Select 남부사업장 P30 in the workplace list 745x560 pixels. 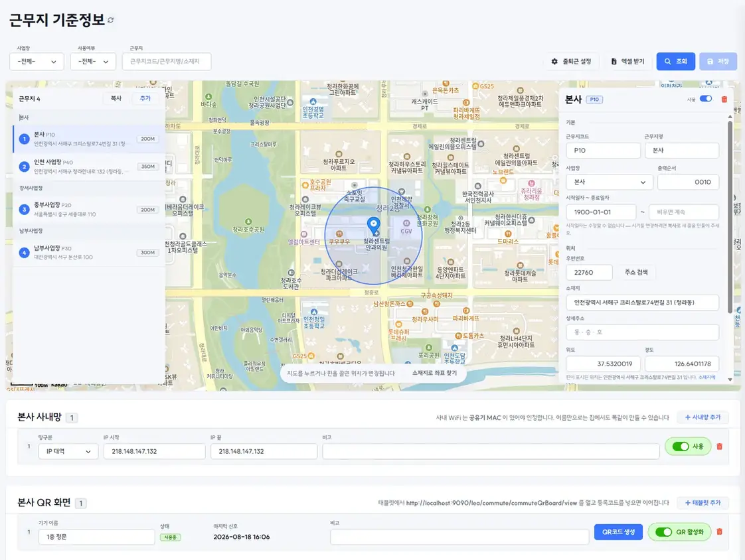(x=89, y=252)
